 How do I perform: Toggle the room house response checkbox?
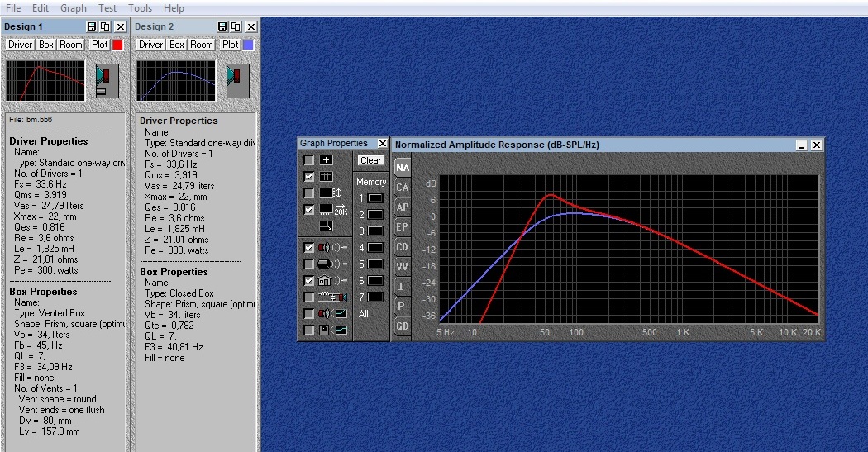pyautogui.click(x=308, y=281)
